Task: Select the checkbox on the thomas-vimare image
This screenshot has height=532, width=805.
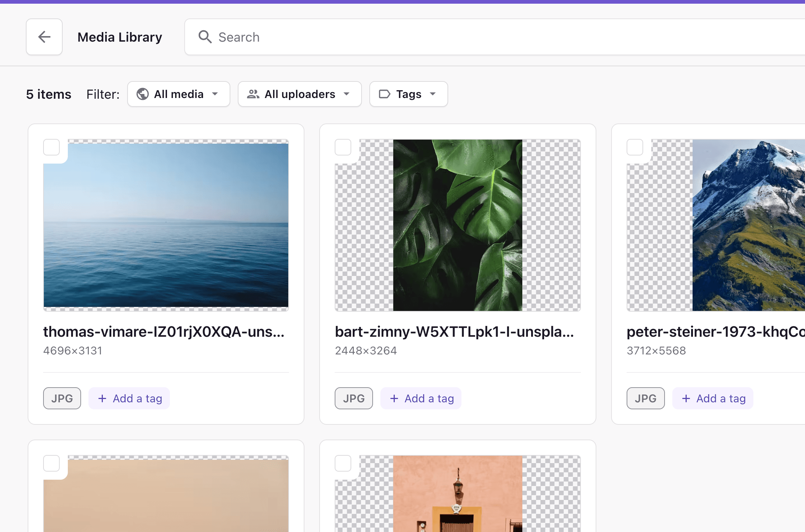Action: (51, 147)
